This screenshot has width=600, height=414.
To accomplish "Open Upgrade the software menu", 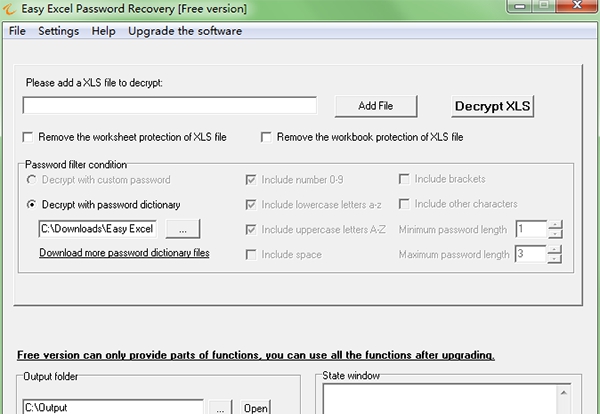I will point(185,31).
